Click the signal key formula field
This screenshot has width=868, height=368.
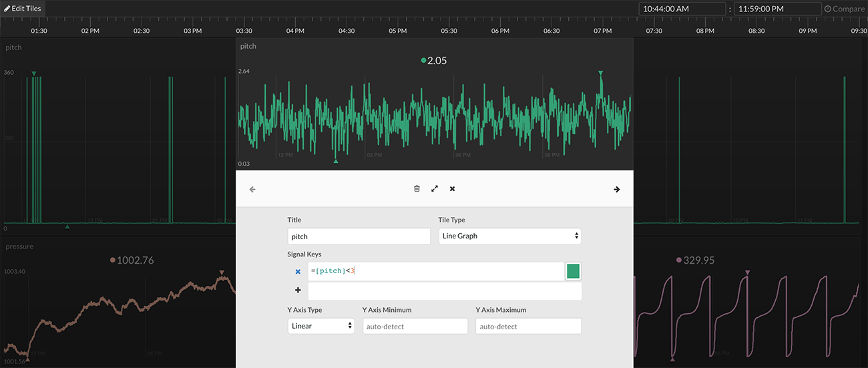tap(435, 271)
